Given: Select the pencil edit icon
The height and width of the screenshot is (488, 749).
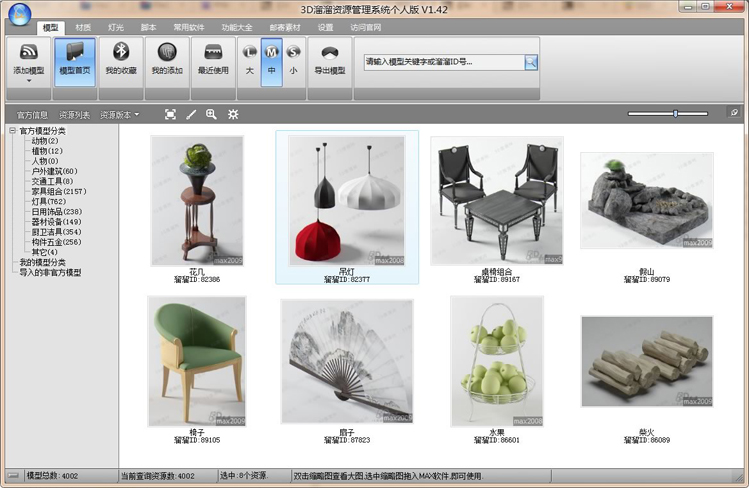Looking at the screenshot, I should click(x=191, y=114).
